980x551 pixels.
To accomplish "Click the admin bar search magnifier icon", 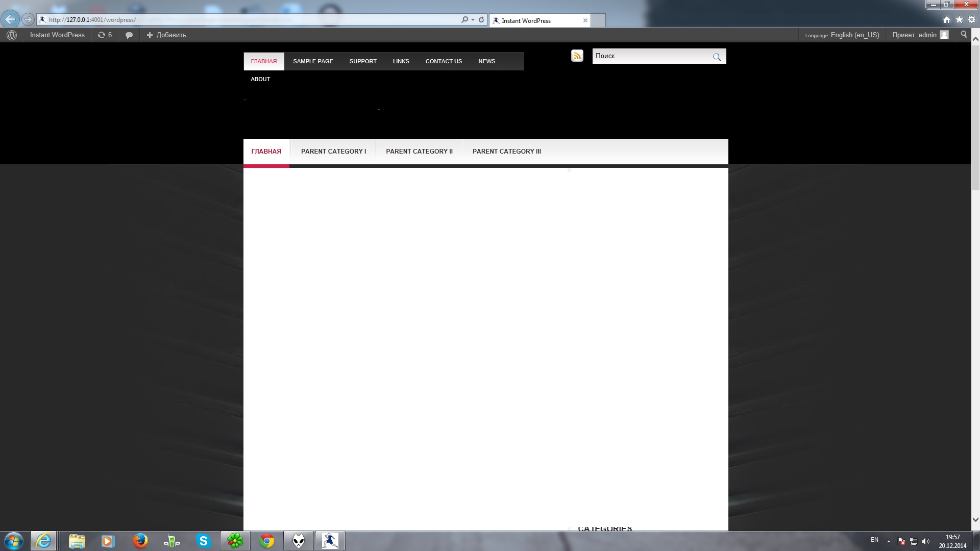I will tap(964, 35).
